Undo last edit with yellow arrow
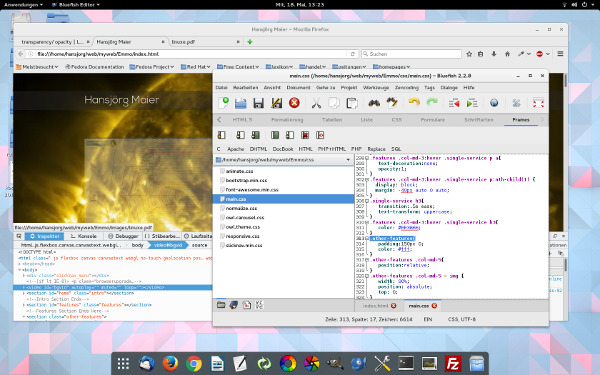Image resolution: width=600 pixels, height=375 pixels. click(x=414, y=102)
